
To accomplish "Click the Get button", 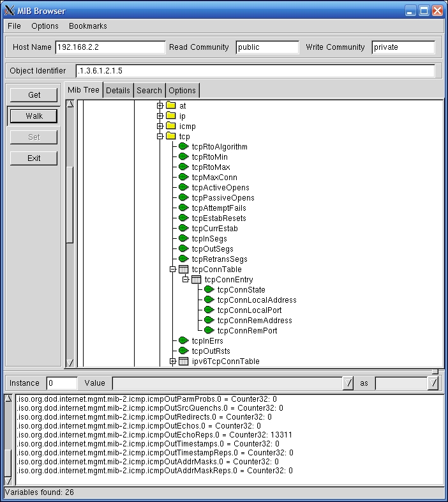I will tap(34, 95).
